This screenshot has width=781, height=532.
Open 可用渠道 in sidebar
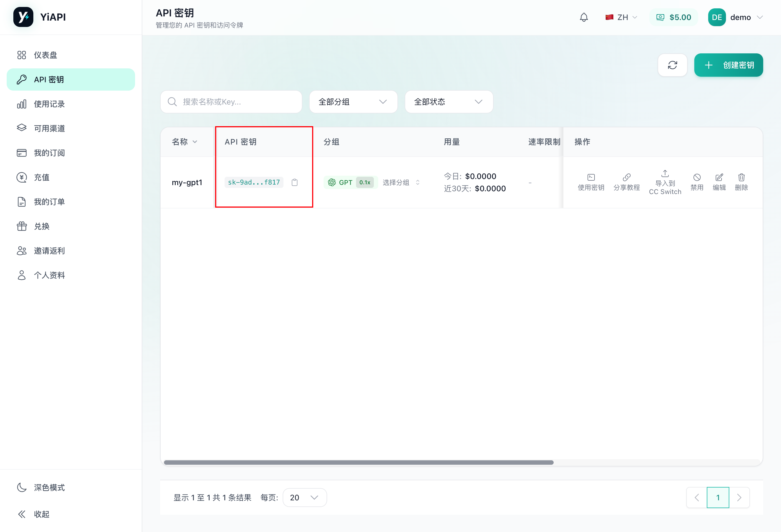coord(71,128)
